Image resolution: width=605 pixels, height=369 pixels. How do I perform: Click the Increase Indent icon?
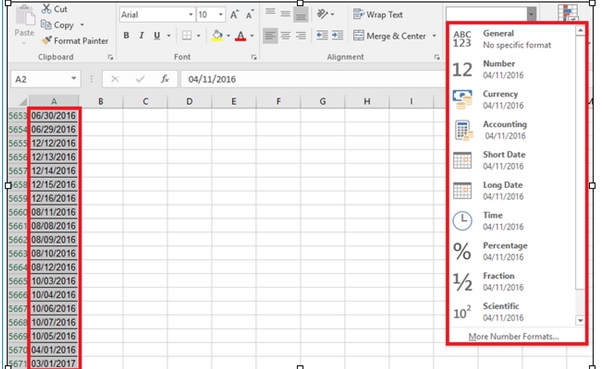tap(337, 36)
